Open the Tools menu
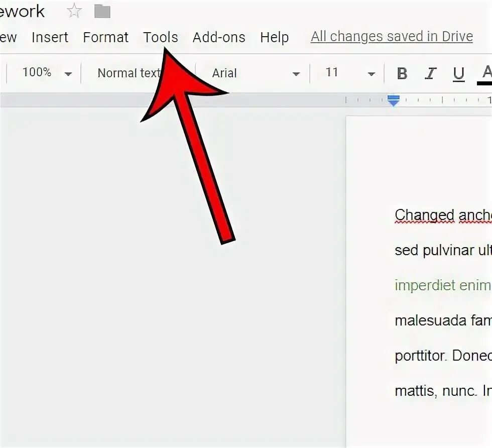492x448 pixels. click(x=161, y=37)
